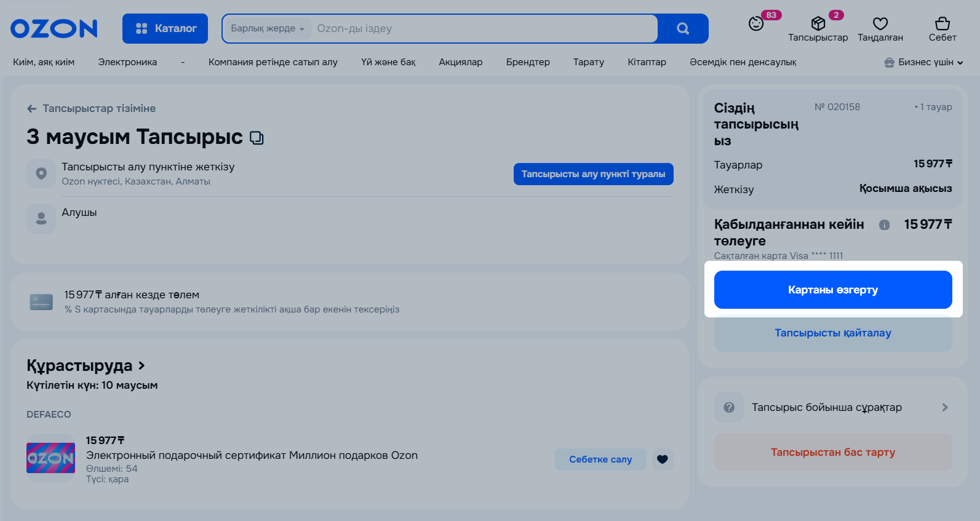Focus the Ozon-ды іздеу search field
Viewport: 980px width, 521px height.
pyautogui.click(x=483, y=28)
